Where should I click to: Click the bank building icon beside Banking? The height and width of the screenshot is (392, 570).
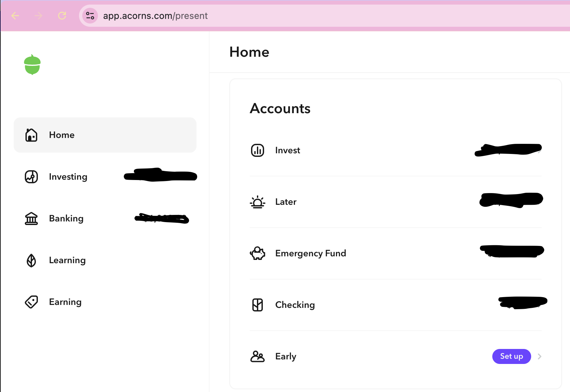pos(31,219)
